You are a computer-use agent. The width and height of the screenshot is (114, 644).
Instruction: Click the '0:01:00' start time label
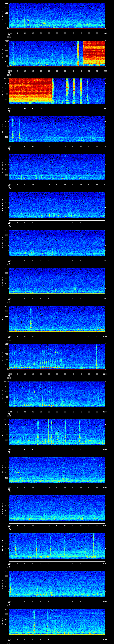click(9, 33)
